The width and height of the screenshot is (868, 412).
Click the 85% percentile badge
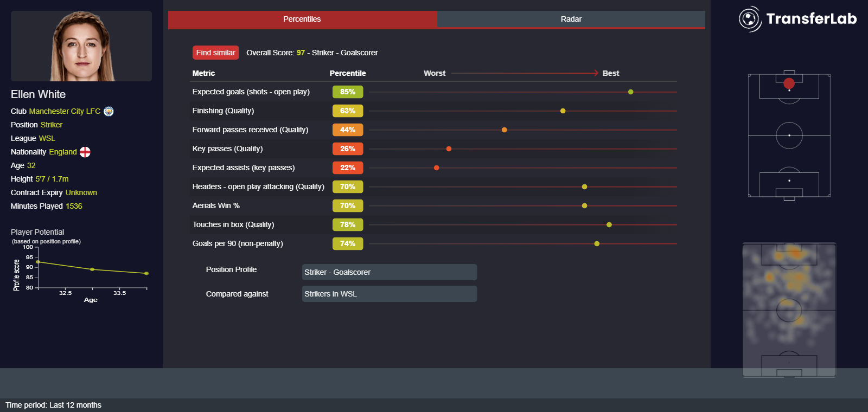click(348, 92)
